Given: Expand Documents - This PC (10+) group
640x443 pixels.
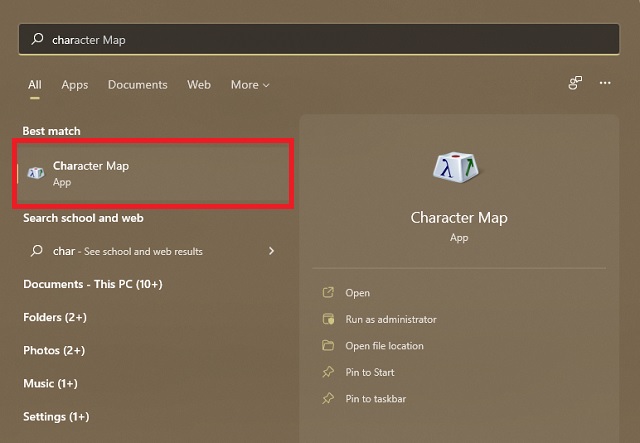Looking at the screenshot, I should (93, 284).
